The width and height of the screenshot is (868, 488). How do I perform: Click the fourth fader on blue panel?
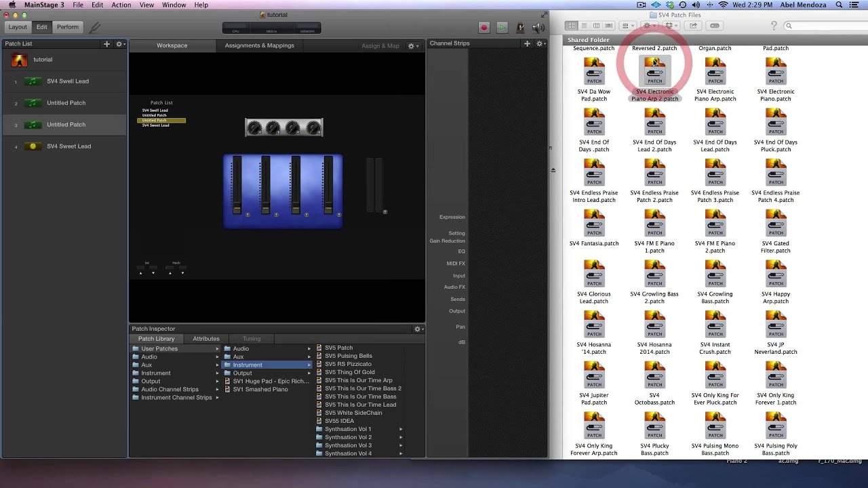point(328,186)
